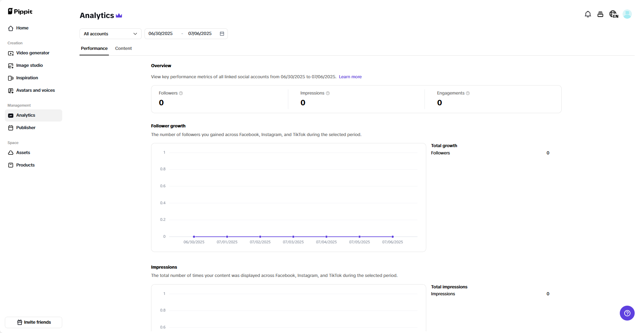Open the date range calendar picker
Screen dimensions: 644x333
(222, 34)
